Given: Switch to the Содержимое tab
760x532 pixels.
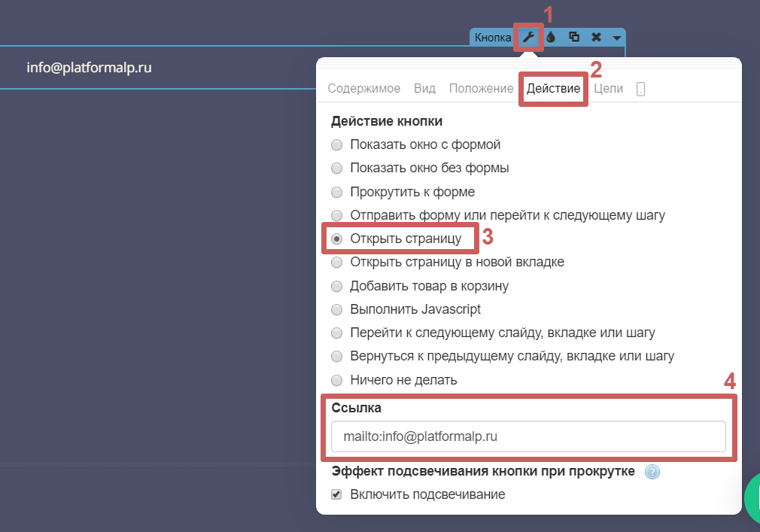Looking at the screenshot, I should click(x=364, y=88).
